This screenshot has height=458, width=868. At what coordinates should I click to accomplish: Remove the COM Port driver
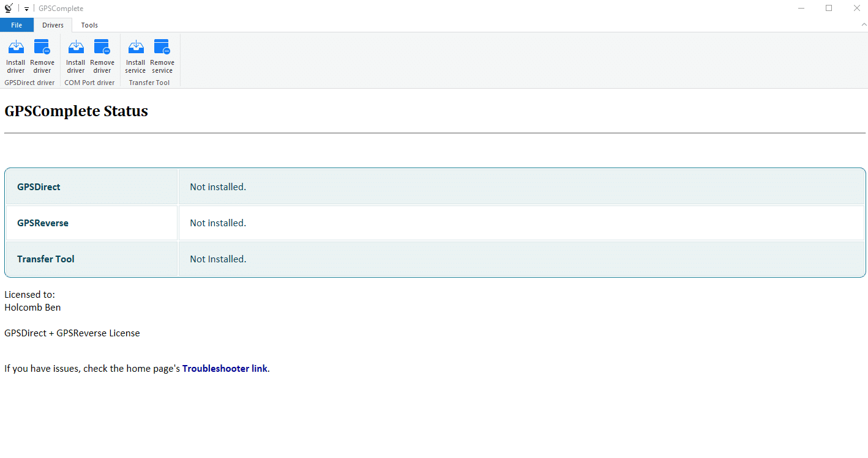coord(102,56)
